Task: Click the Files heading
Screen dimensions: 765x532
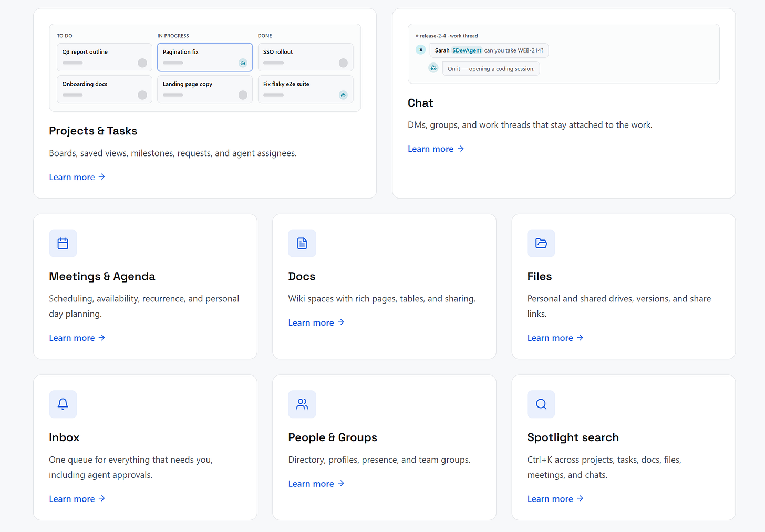Action: pos(540,276)
